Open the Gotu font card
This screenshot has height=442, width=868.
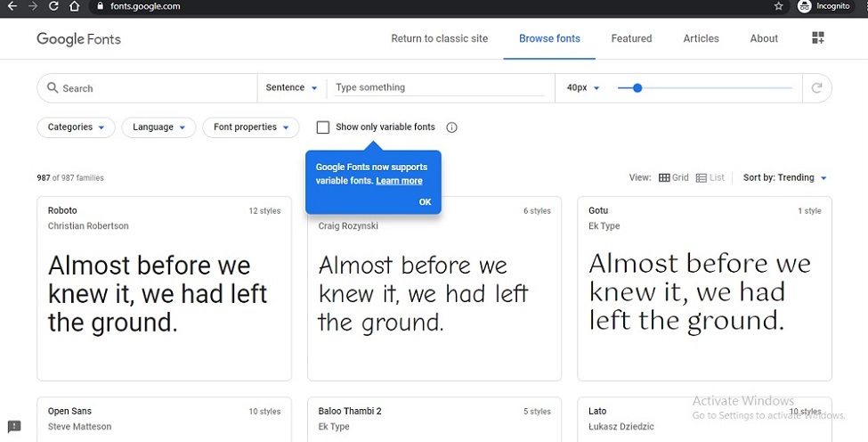point(705,289)
